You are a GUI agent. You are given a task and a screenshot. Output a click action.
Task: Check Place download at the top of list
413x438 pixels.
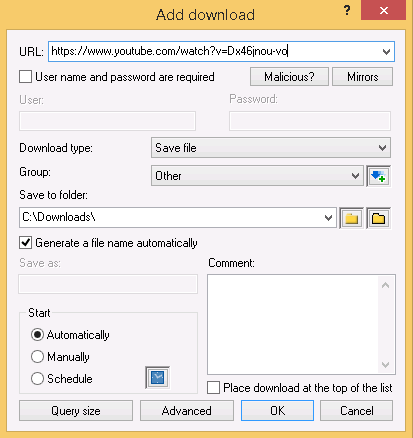pos(213,388)
